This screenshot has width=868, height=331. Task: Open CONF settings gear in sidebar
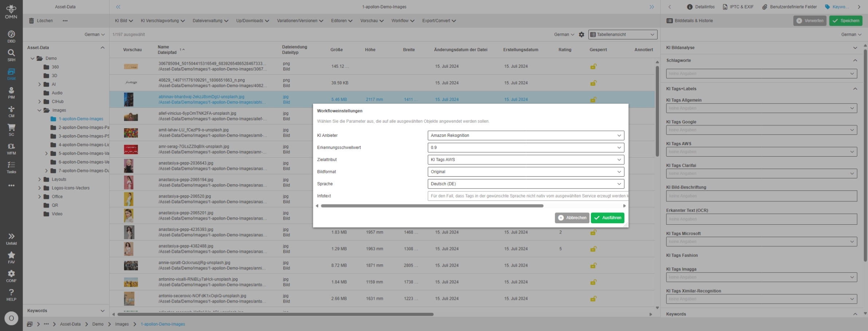point(11,276)
